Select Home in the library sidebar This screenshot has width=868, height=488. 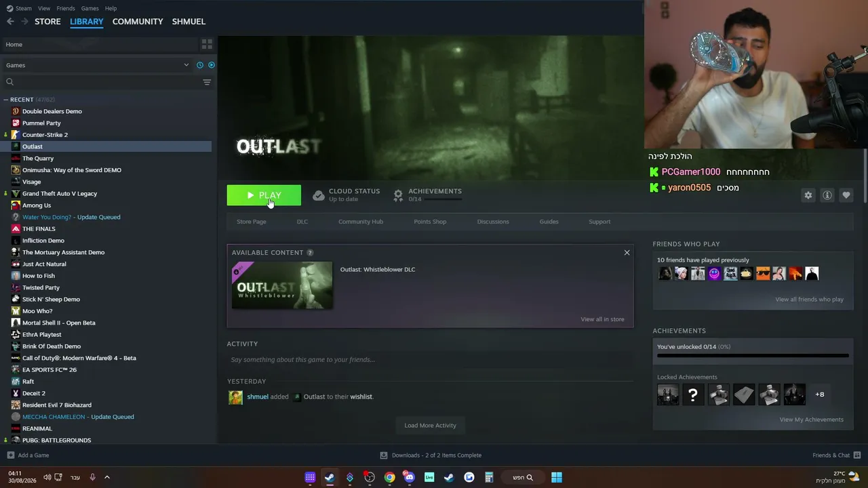[x=99, y=45]
